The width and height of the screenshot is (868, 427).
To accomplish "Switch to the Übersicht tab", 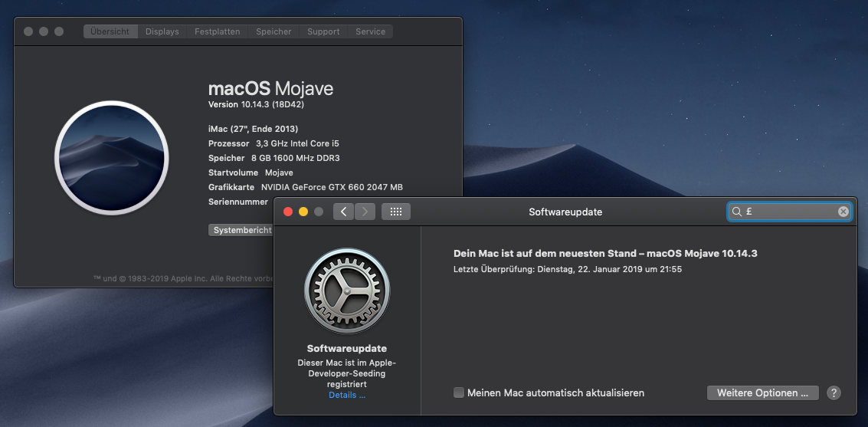I will point(110,31).
